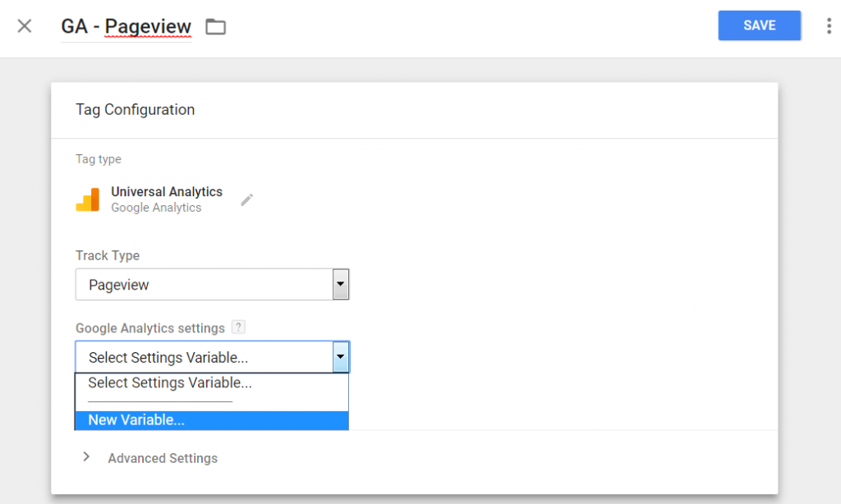Open the folder icon beside the tag name
841x504 pixels.
(x=215, y=27)
